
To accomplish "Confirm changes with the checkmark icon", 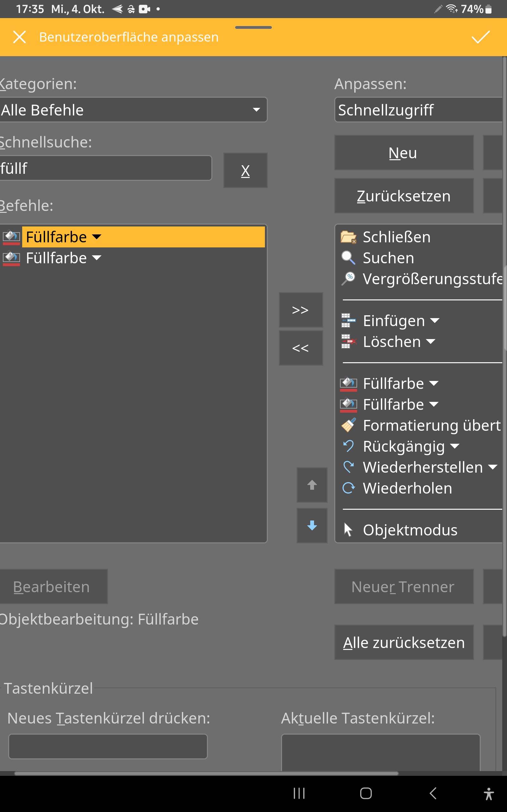I will click(x=480, y=37).
